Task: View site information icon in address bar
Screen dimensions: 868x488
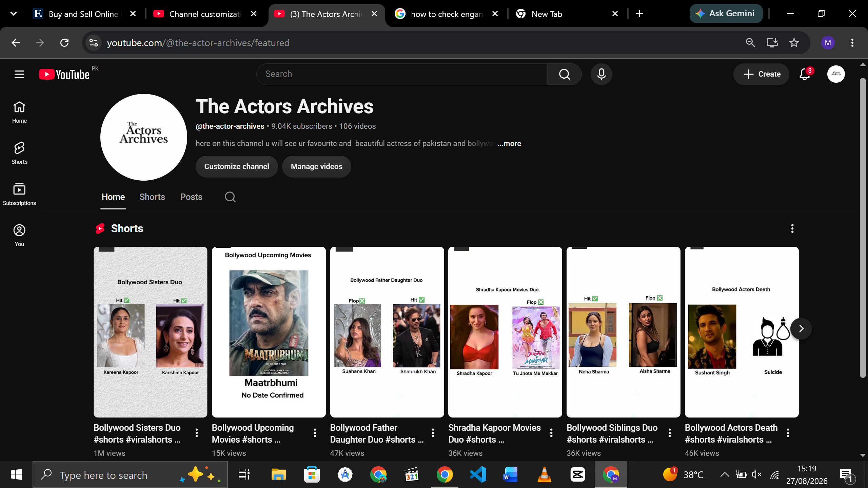Action: point(94,43)
